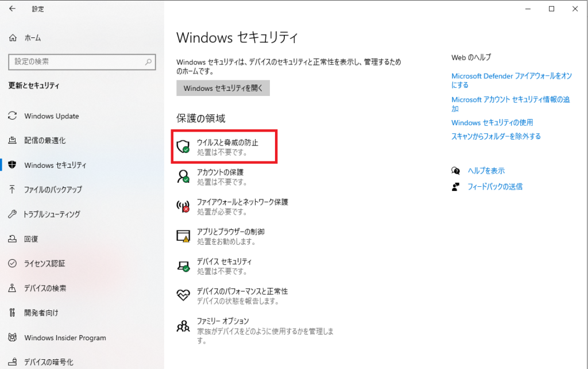
Task: Open Windows Update in the sidebar
Action: 51,116
